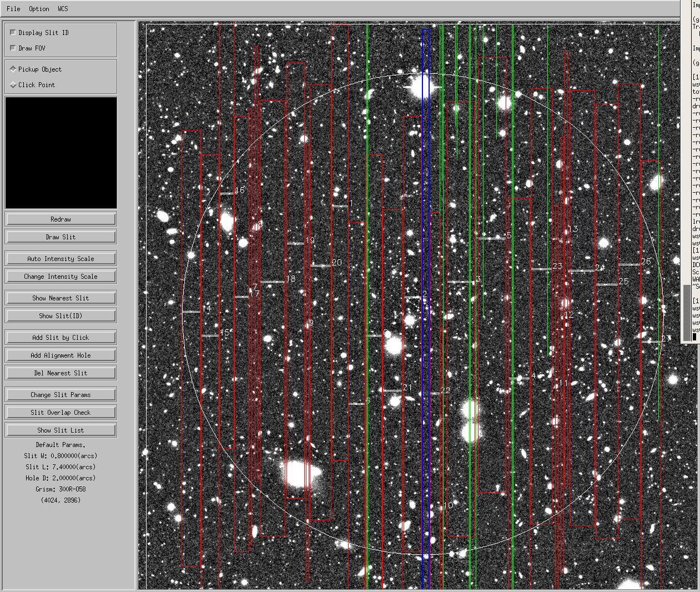
Task: Click slit label 5 on the image
Action: pyautogui.click(x=509, y=235)
